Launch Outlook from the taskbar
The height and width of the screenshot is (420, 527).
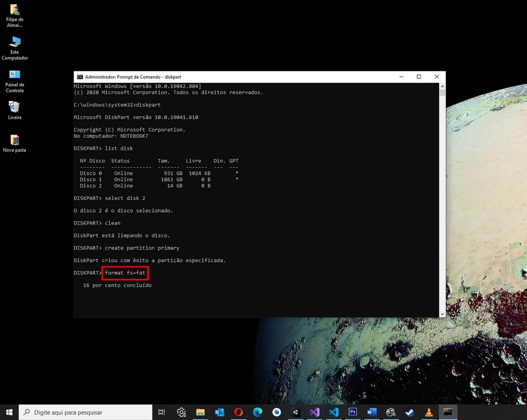[220, 412]
